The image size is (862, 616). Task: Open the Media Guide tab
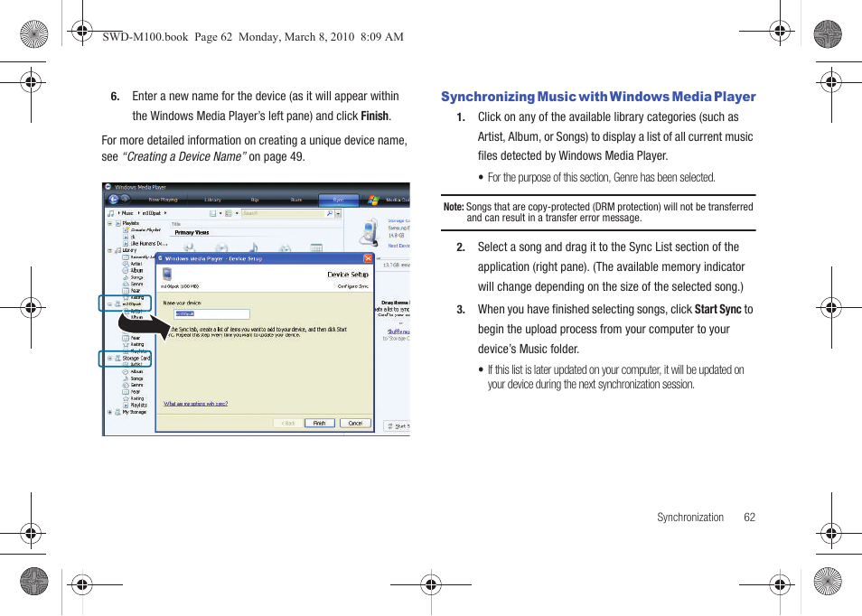point(397,200)
